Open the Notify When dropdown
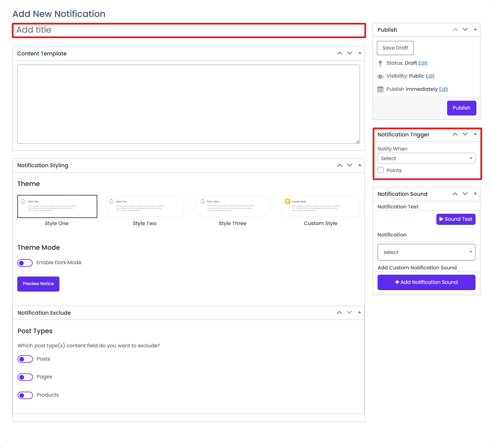 (426, 158)
